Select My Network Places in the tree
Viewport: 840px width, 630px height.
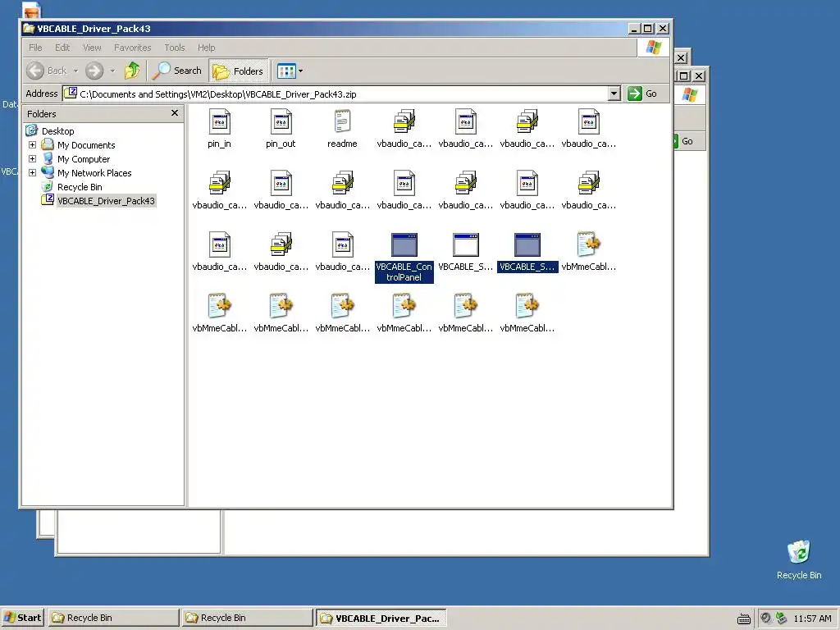point(94,173)
